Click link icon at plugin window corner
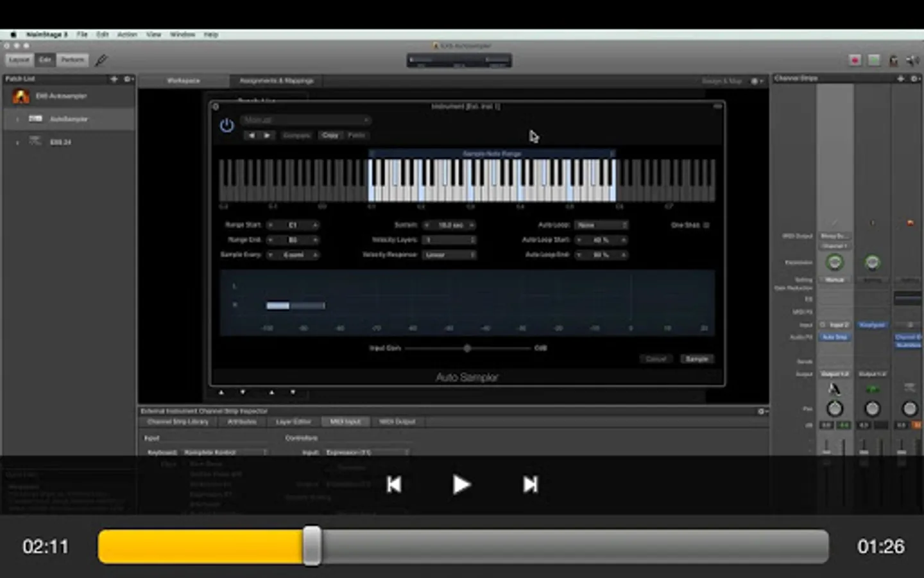Viewport: 924px width, 578px height. pos(717,106)
